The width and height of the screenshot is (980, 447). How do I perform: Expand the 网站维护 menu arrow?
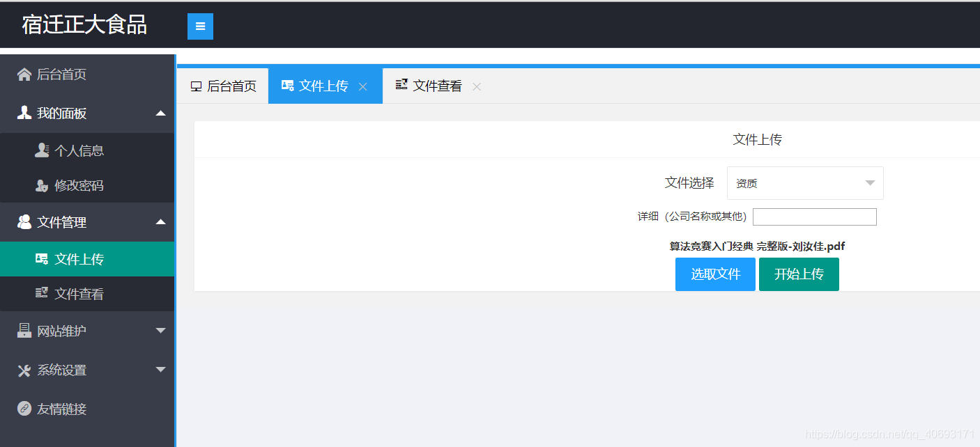pyautogui.click(x=161, y=331)
